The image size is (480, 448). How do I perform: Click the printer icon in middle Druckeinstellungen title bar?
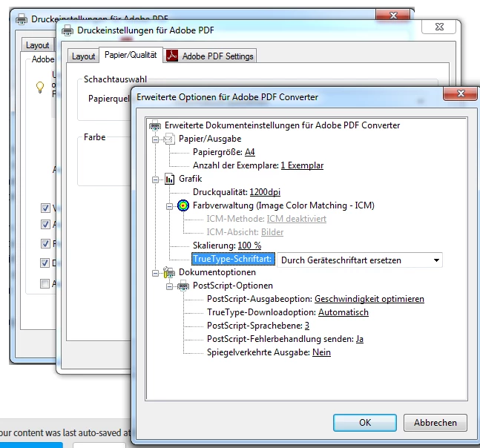pyautogui.click(x=68, y=30)
